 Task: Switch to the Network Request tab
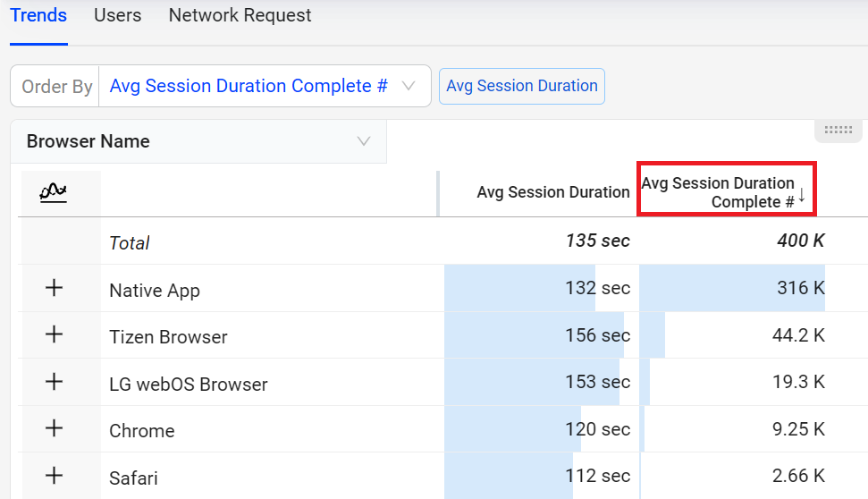(x=240, y=15)
